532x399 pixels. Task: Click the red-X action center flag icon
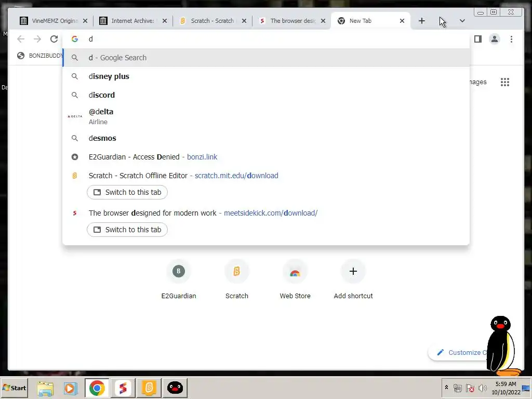(470, 388)
